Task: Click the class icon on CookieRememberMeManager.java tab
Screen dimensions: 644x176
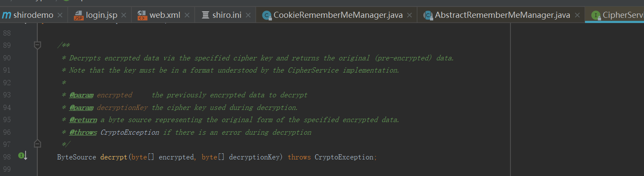Action: point(267,16)
